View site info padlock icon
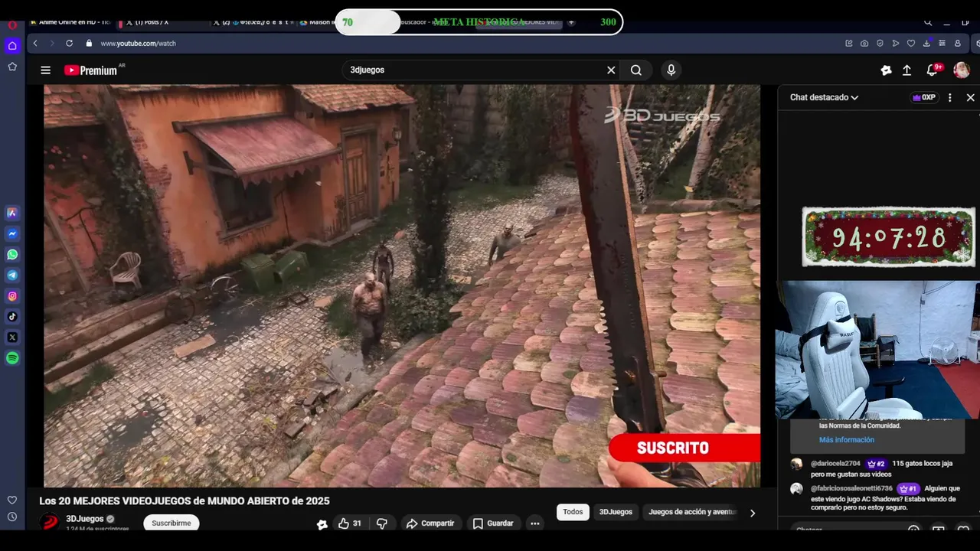Screen dimensions: 980x551 (x=89, y=44)
